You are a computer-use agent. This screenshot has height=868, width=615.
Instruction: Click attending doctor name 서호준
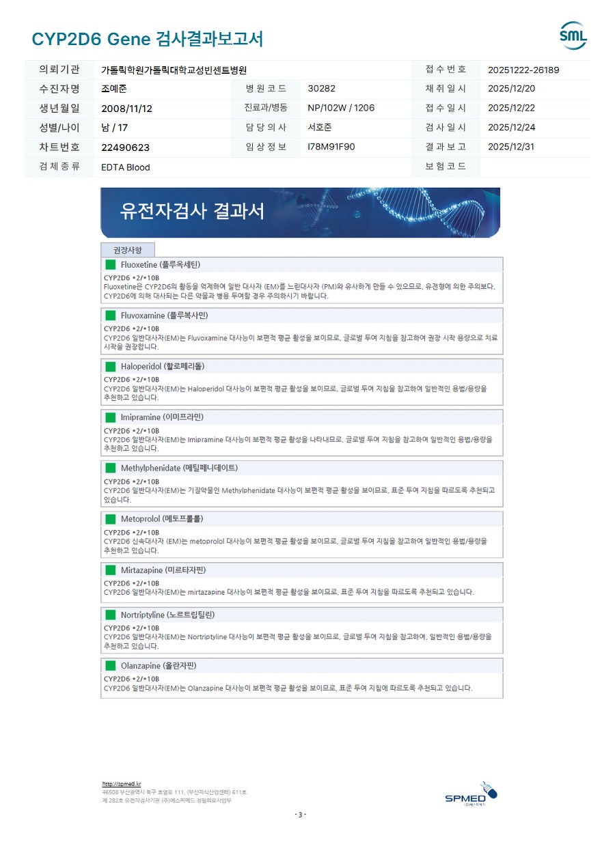pyautogui.click(x=320, y=127)
